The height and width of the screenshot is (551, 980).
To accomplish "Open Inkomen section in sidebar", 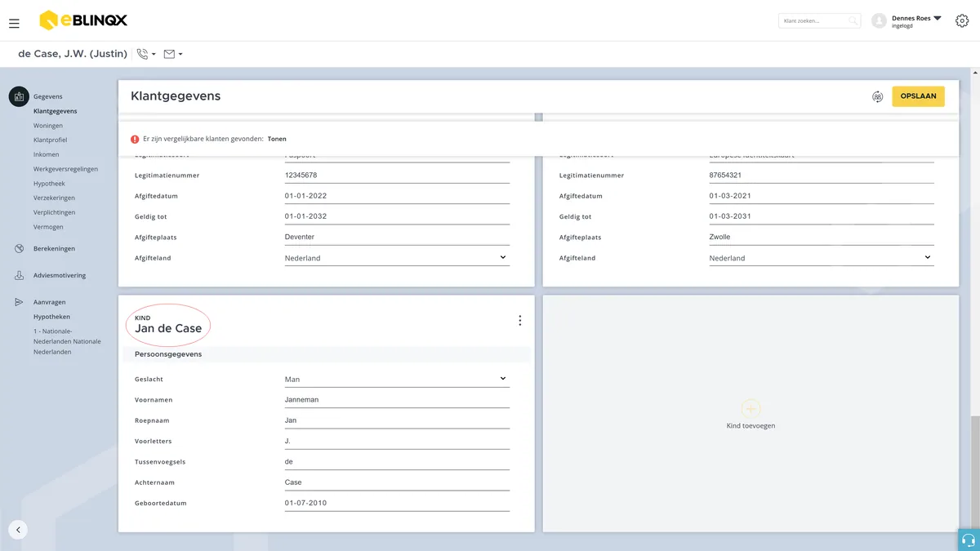I will [46, 154].
